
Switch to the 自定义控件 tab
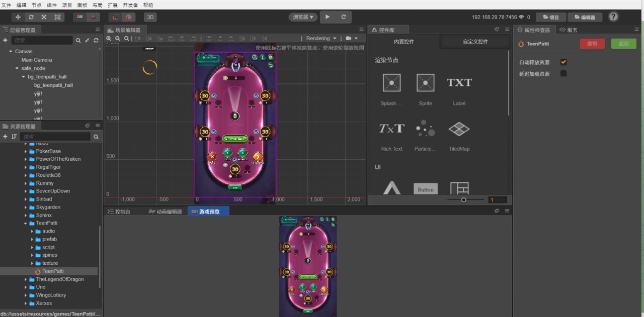(475, 42)
